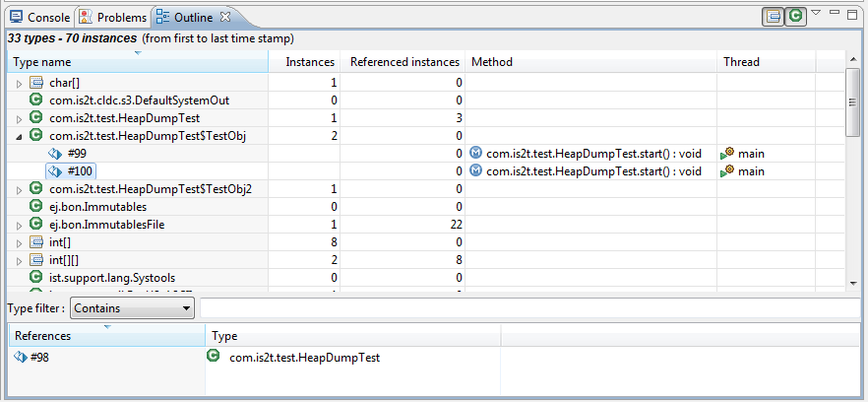Click class icon beside HeapDumpTest in references
The height and width of the screenshot is (402, 868).
214,357
